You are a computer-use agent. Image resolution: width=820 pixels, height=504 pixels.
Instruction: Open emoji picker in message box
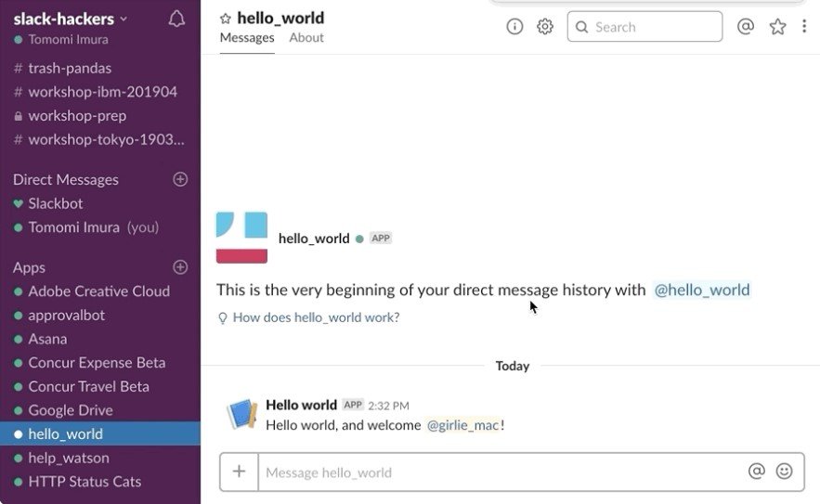[x=785, y=472]
